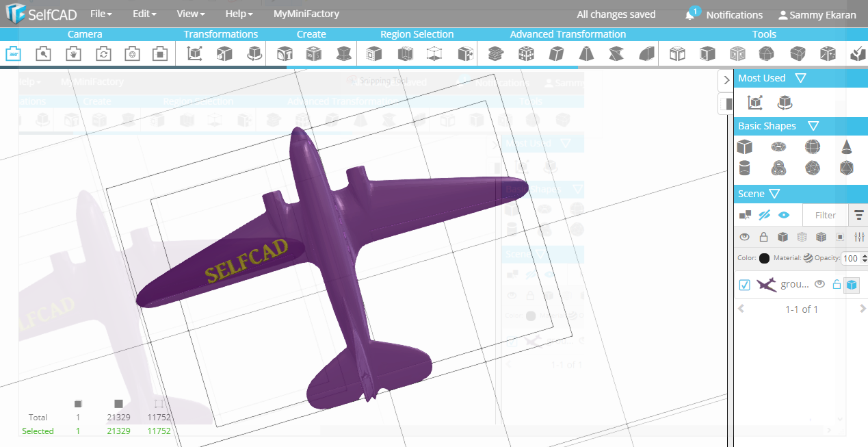
Task: Open the Create toolbar section
Action: (311, 34)
